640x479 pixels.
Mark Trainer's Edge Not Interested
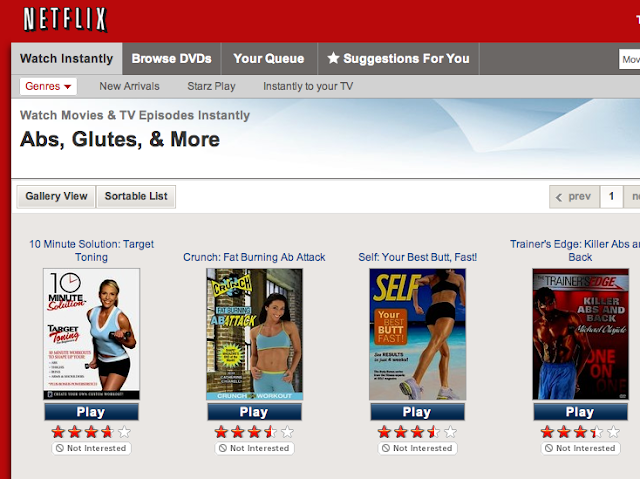click(x=580, y=448)
